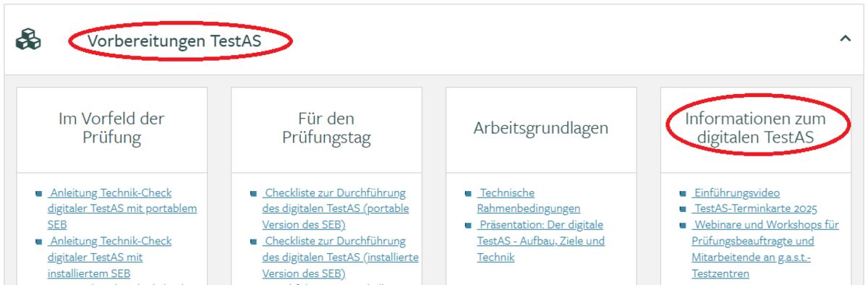Click the file icon beside Einführungsvideo
The height and width of the screenshot is (285, 868).
(x=684, y=194)
